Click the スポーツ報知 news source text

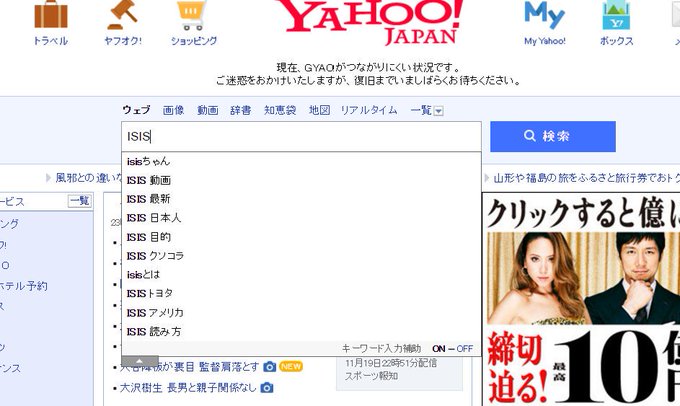point(371,376)
